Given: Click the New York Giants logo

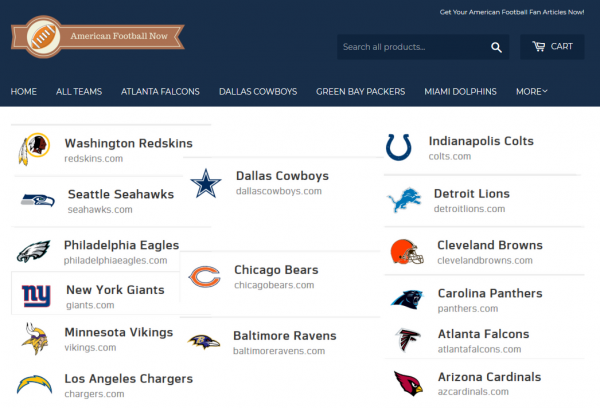Looking at the screenshot, I should tap(36, 296).
